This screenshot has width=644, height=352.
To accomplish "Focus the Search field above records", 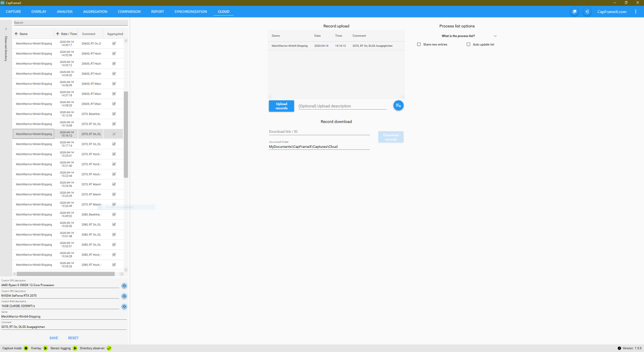I will 70,23.
